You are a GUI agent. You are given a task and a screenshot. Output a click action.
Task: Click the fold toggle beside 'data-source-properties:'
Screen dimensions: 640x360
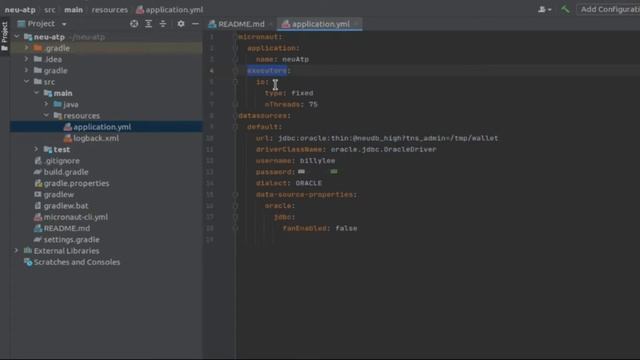pos(235,195)
